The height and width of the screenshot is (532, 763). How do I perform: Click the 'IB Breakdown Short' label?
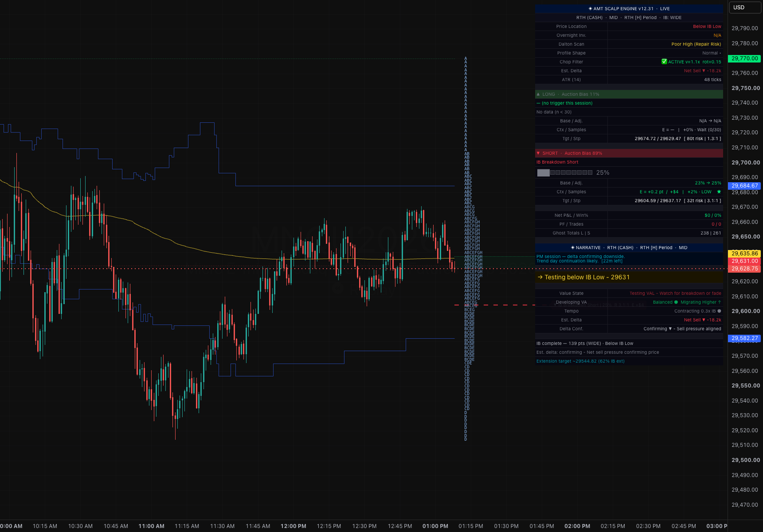pyautogui.click(x=557, y=162)
